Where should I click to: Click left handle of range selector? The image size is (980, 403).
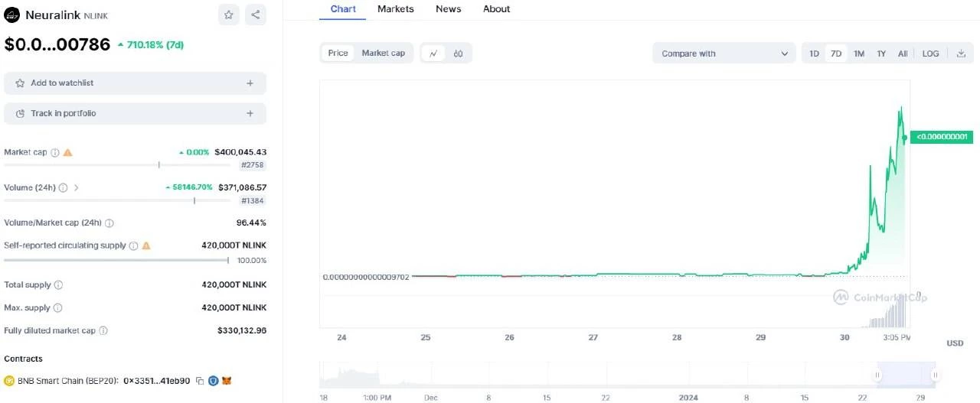pyautogui.click(x=877, y=375)
